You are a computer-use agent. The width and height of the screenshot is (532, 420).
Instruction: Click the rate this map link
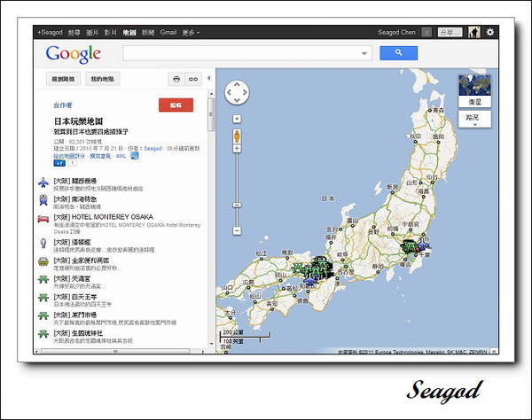pyautogui.click(x=69, y=156)
